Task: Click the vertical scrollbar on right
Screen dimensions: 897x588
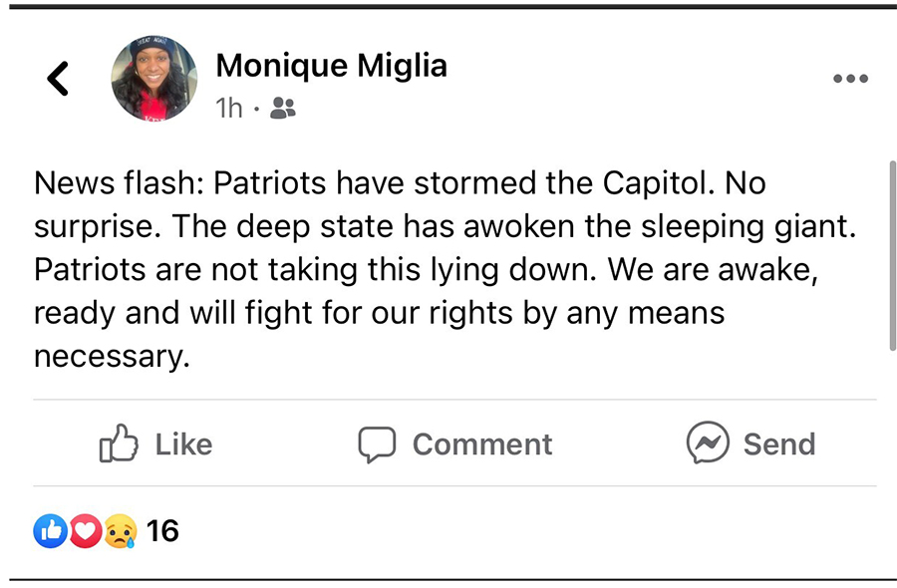Action: 890,254
